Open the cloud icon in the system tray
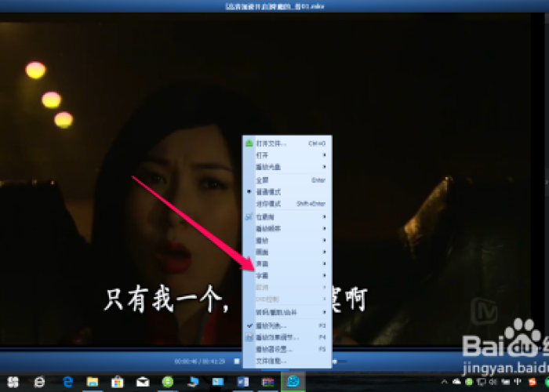 coord(457,382)
